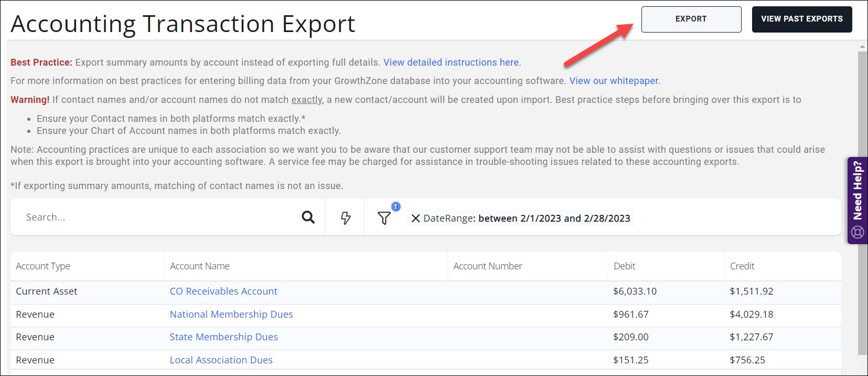Click the magnifying glass search icon
Screen dimensions: 868x376
tap(308, 217)
